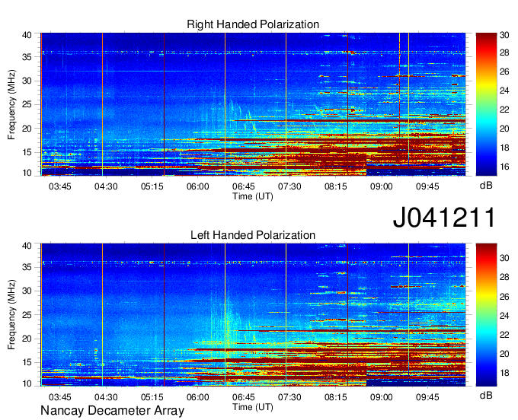The width and height of the screenshot is (518, 420).
Task: Click the "Right Handed Polarization" plot title
Action: tap(253, 24)
